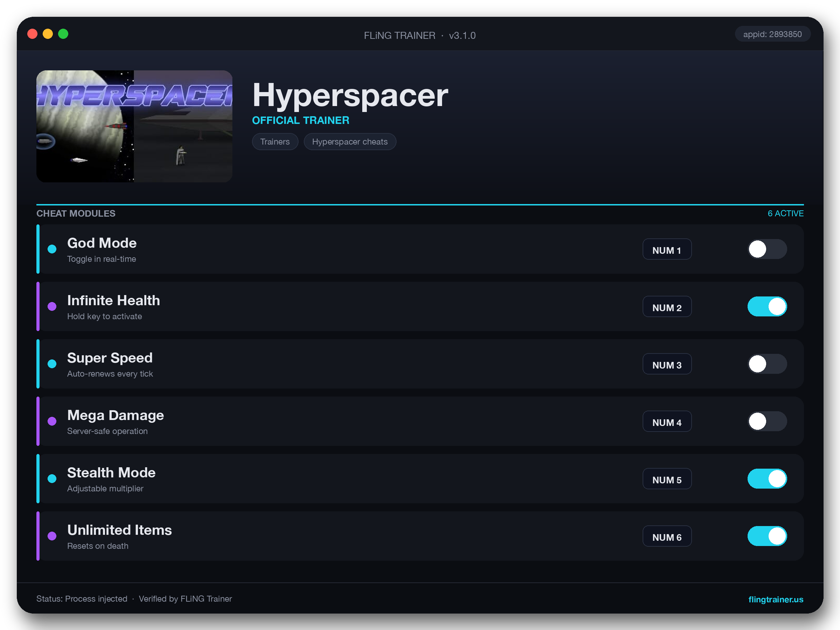Click 'Resets on death' description

click(x=98, y=546)
